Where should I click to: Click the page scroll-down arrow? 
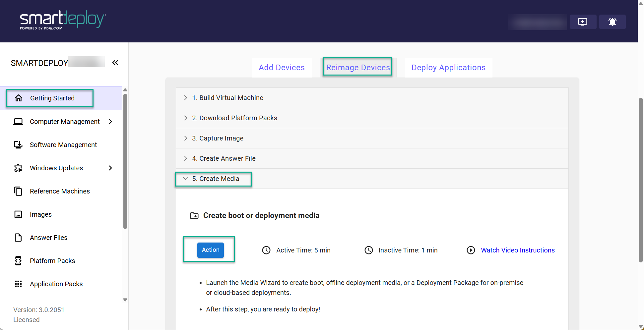coord(641,326)
